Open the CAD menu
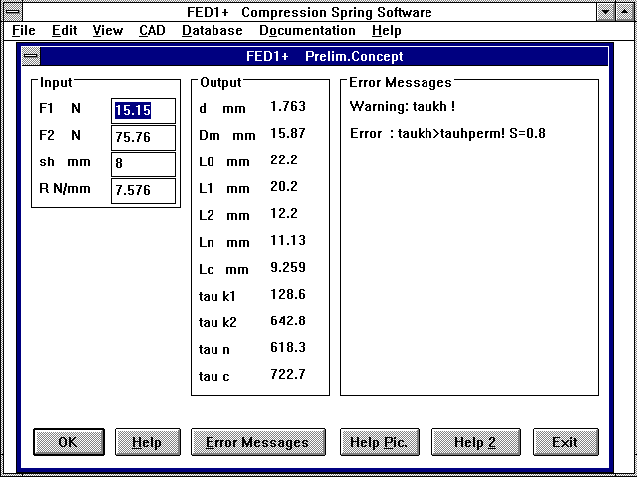The width and height of the screenshot is (637, 478). pos(152,31)
